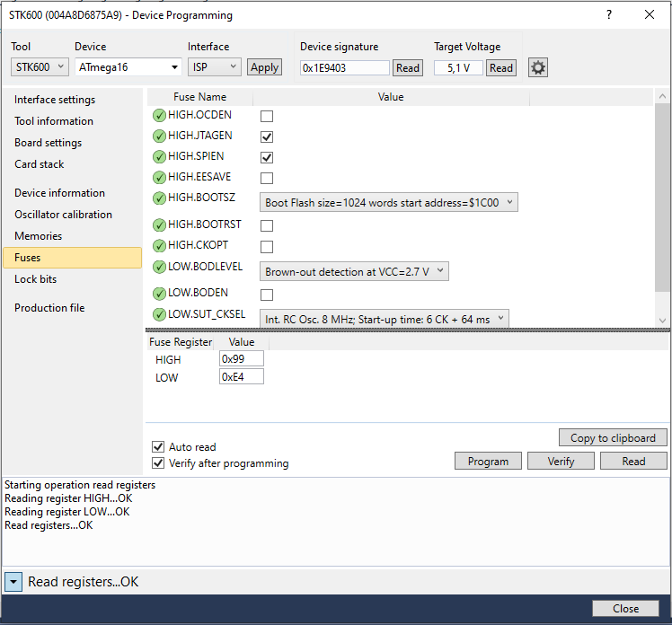Select the Fuses page

73,258
